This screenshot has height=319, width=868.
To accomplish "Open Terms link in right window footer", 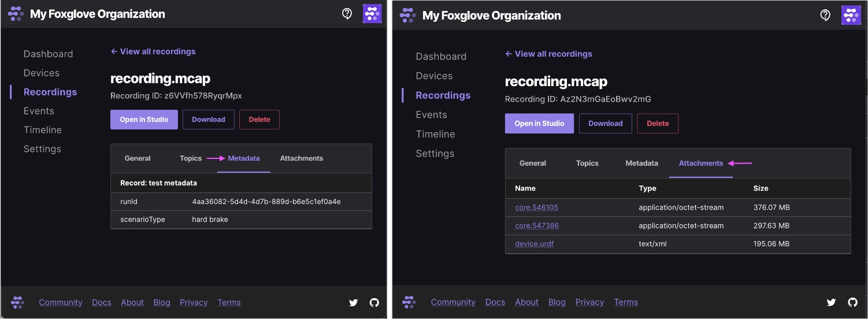I will 626,302.
